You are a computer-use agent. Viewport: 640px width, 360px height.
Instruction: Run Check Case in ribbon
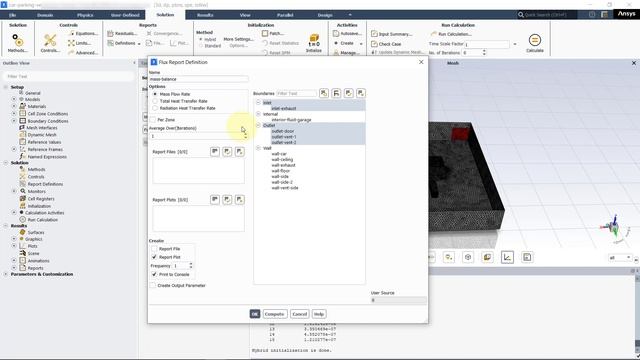386,44
